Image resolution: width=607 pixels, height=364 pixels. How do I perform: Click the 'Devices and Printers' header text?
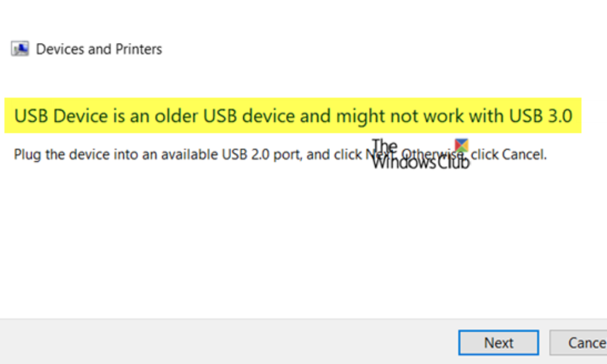tap(99, 49)
